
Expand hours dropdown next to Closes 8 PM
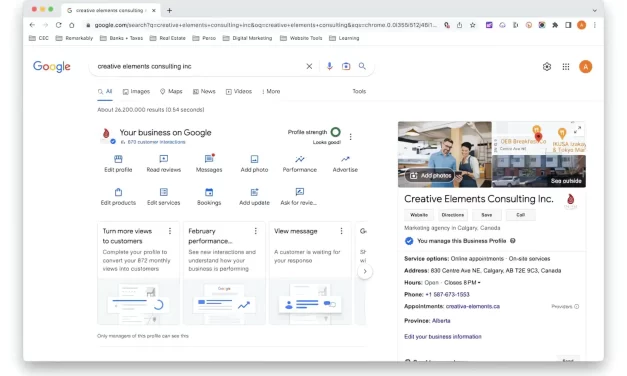479,283
